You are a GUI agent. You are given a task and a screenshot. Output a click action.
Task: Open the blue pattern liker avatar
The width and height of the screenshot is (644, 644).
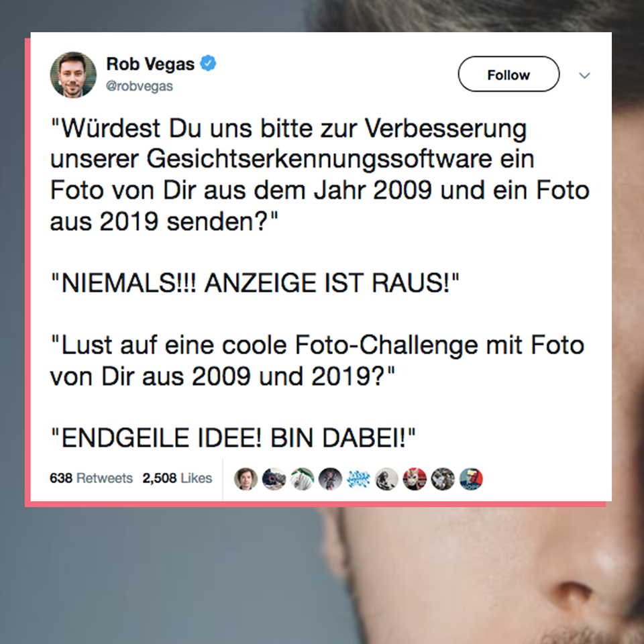pos(358,479)
